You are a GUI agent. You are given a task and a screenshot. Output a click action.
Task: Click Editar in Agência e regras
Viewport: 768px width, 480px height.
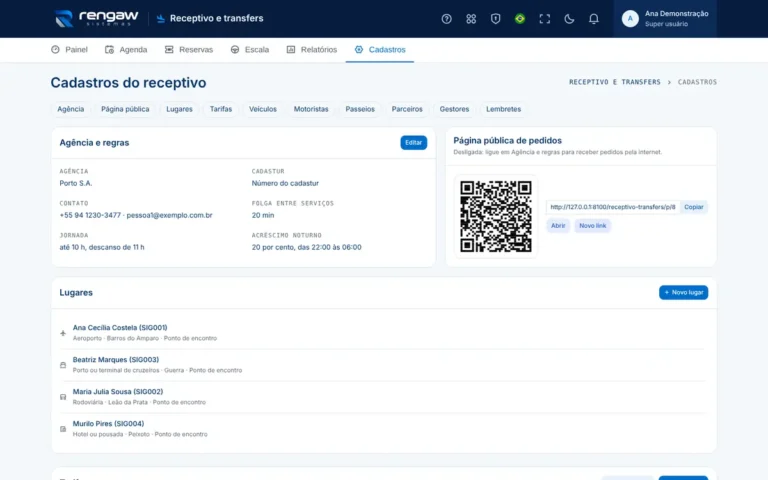[413, 143]
